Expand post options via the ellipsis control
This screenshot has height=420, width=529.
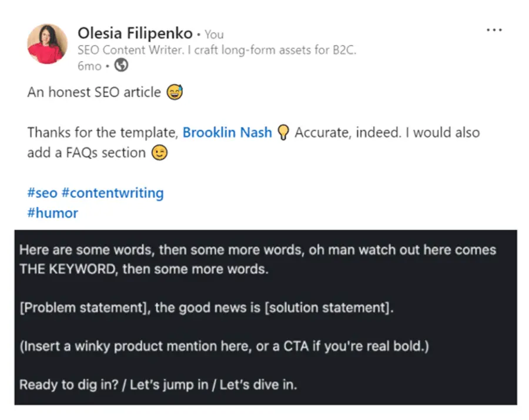(494, 29)
